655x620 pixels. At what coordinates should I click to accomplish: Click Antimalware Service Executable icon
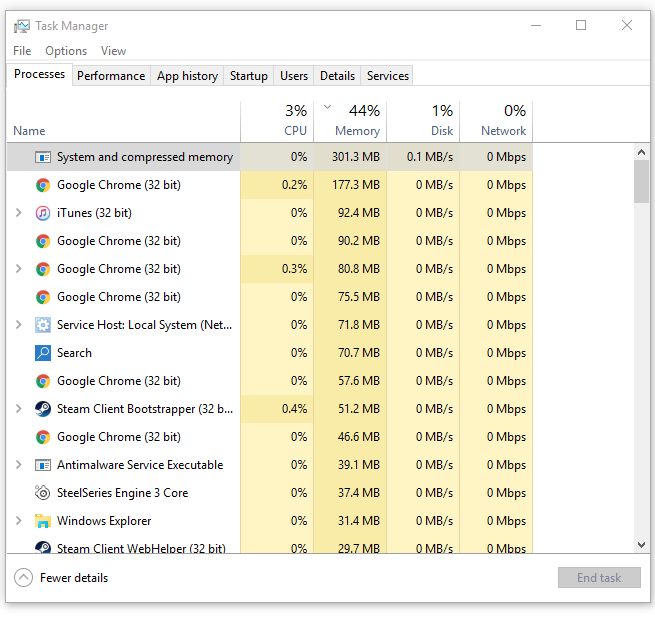[x=43, y=465]
